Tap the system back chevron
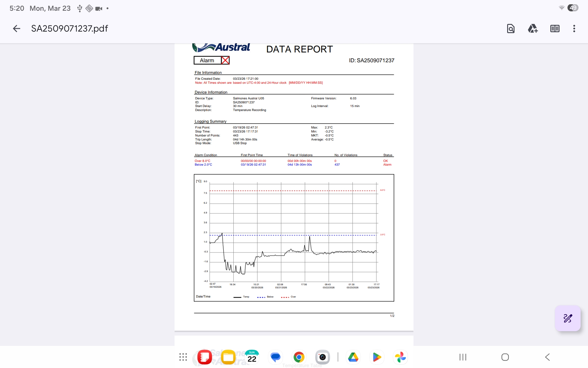588x368 pixels. (548, 357)
